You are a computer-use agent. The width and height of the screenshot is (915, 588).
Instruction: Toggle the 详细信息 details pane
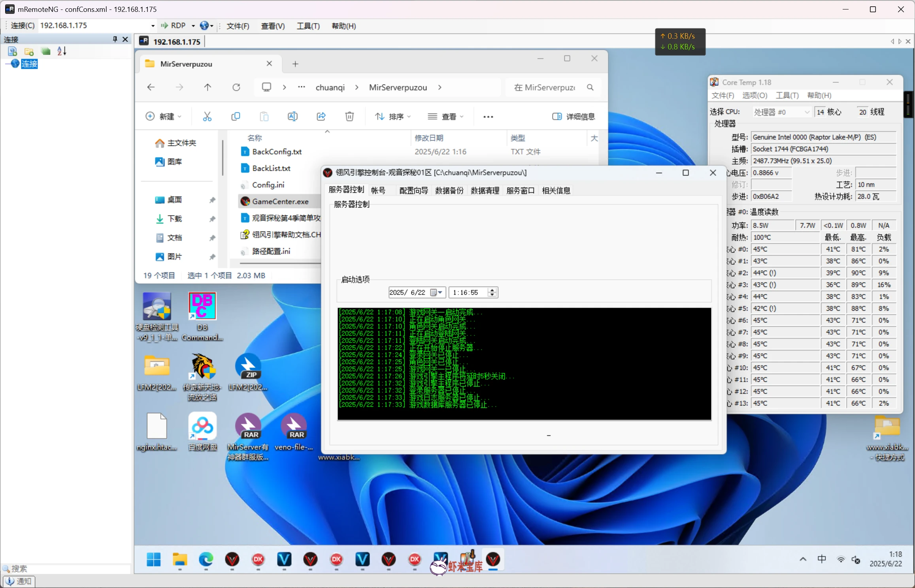(574, 117)
